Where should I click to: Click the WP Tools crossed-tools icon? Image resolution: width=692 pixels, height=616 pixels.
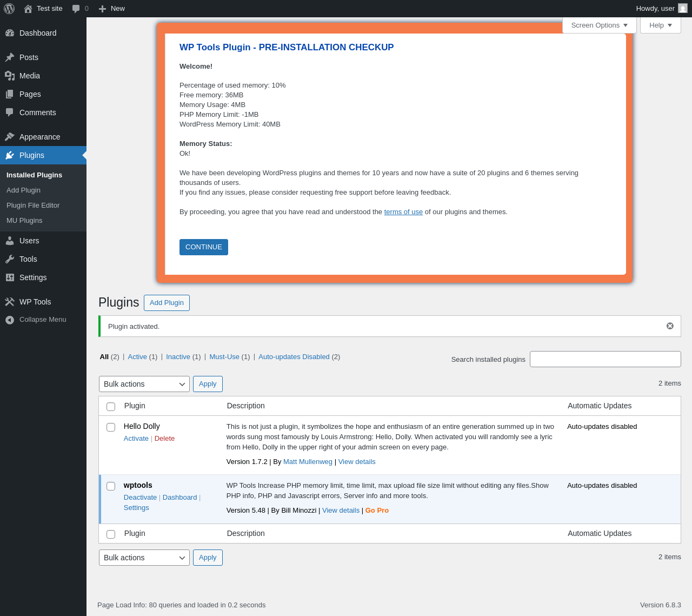10,302
